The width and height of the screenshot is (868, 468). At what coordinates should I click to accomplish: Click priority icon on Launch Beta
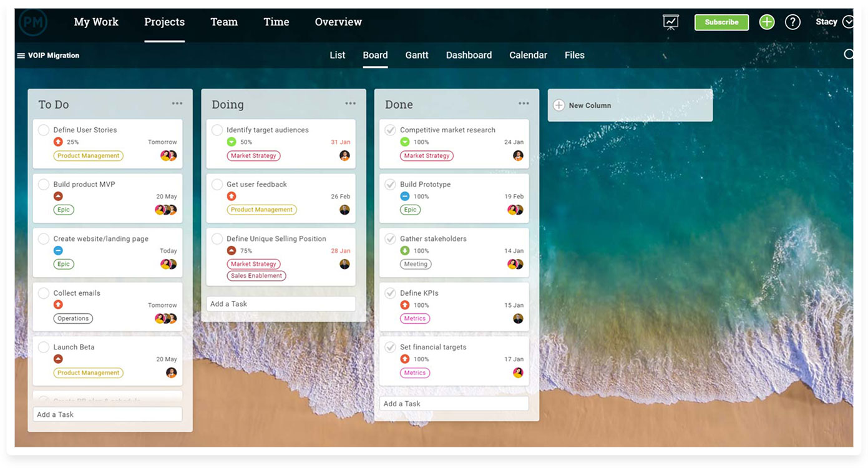click(58, 359)
